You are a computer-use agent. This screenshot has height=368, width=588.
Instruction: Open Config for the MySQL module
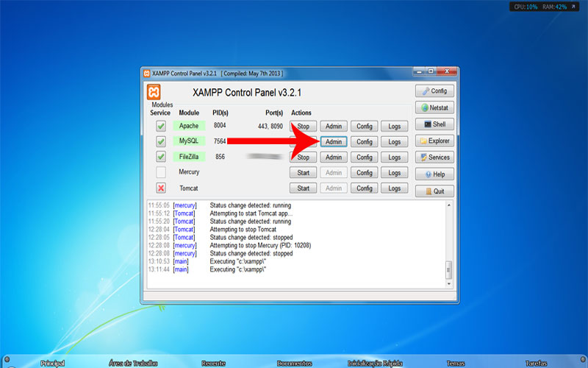[364, 141]
